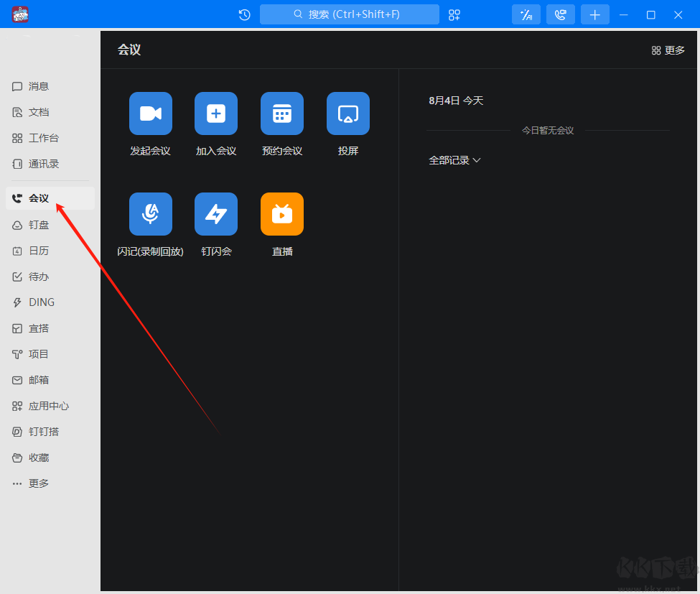This screenshot has height=594, width=700.
Task: Click the search box at the top
Action: 350,14
